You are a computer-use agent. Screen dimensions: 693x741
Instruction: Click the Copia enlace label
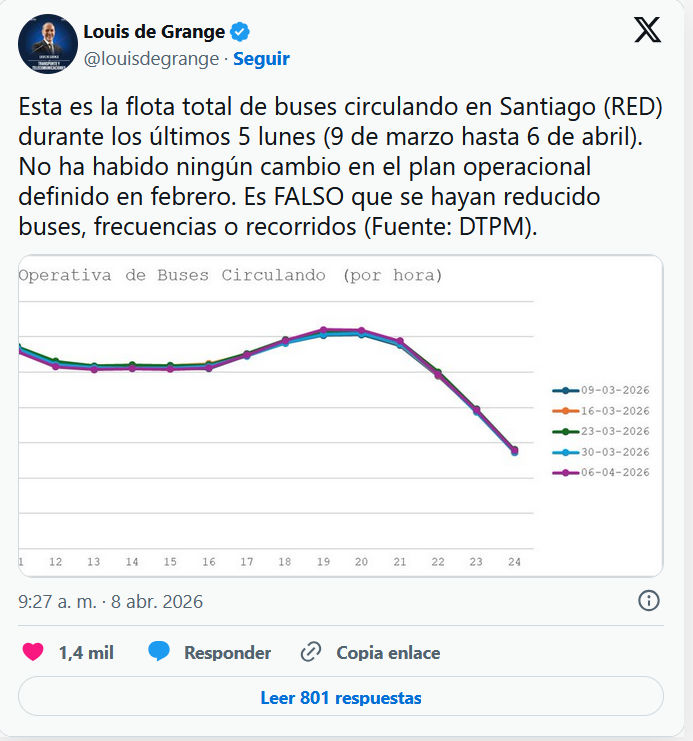388,653
